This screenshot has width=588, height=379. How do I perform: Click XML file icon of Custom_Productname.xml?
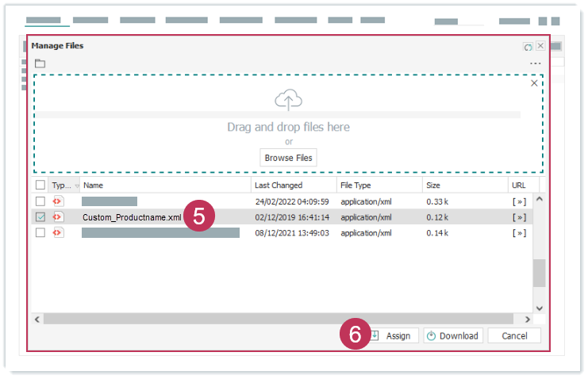click(58, 217)
